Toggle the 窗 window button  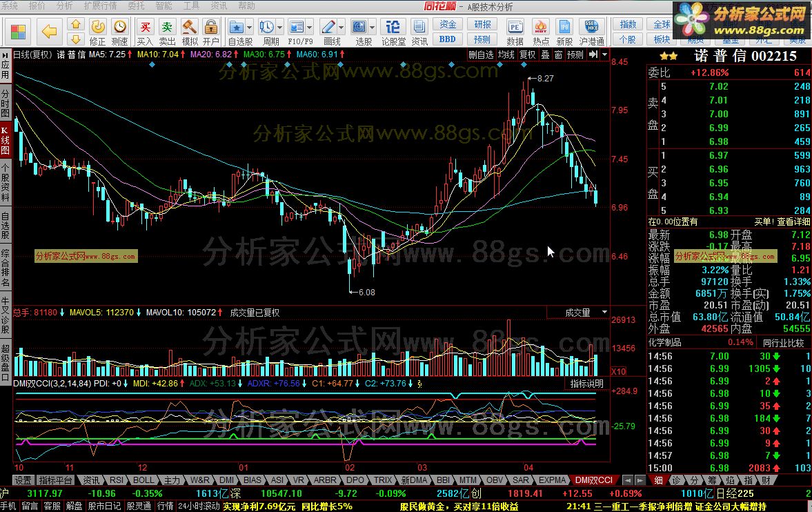558,55
